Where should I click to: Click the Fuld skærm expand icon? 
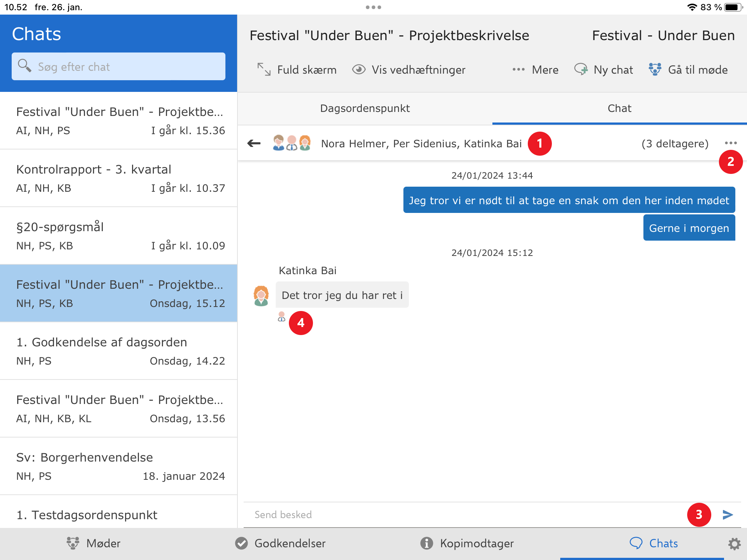point(264,69)
